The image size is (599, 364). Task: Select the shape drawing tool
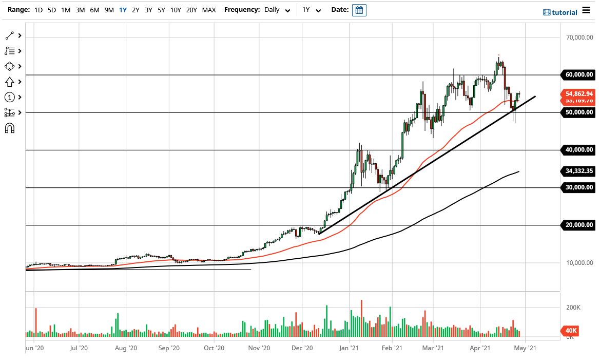(x=10, y=66)
